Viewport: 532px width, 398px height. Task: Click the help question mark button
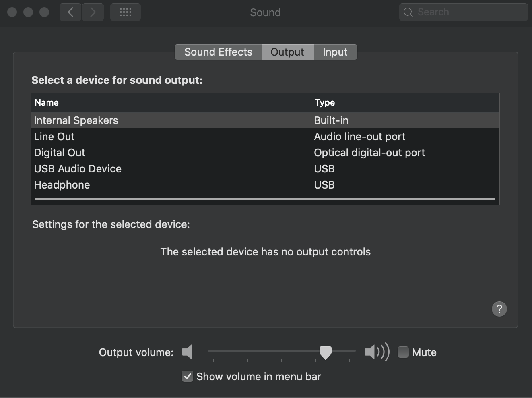click(x=499, y=309)
